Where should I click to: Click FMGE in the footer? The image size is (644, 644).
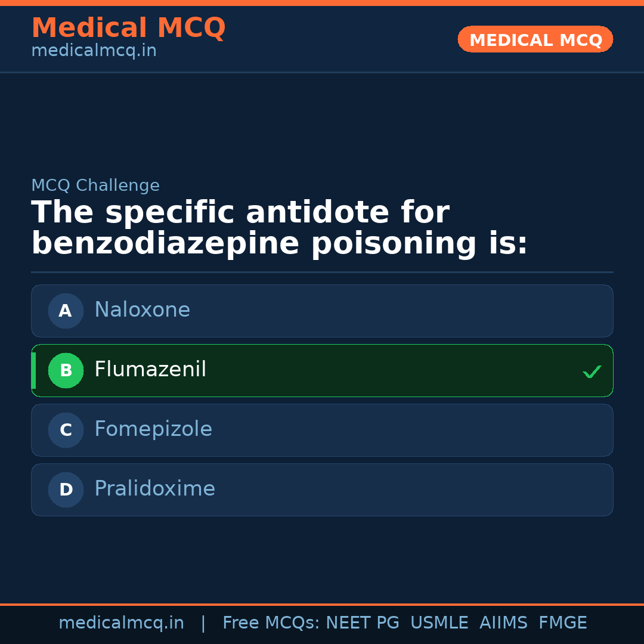(x=562, y=623)
